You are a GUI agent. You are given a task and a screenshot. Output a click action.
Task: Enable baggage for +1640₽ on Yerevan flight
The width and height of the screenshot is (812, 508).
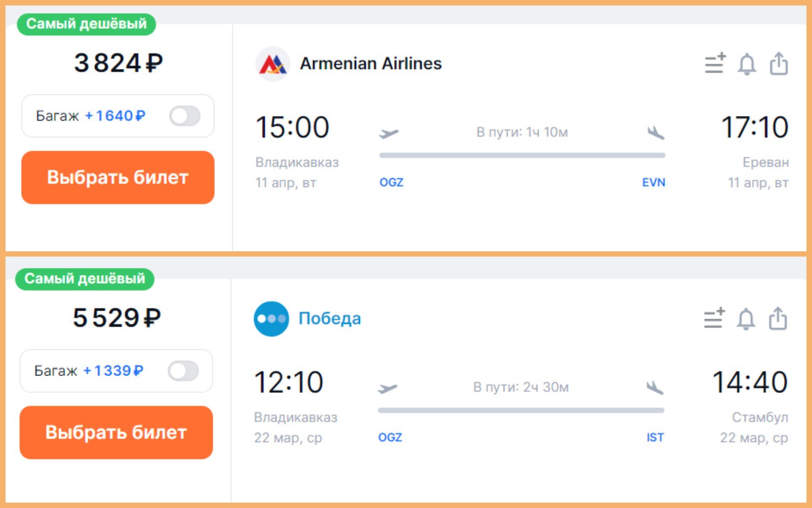[185, 116]
